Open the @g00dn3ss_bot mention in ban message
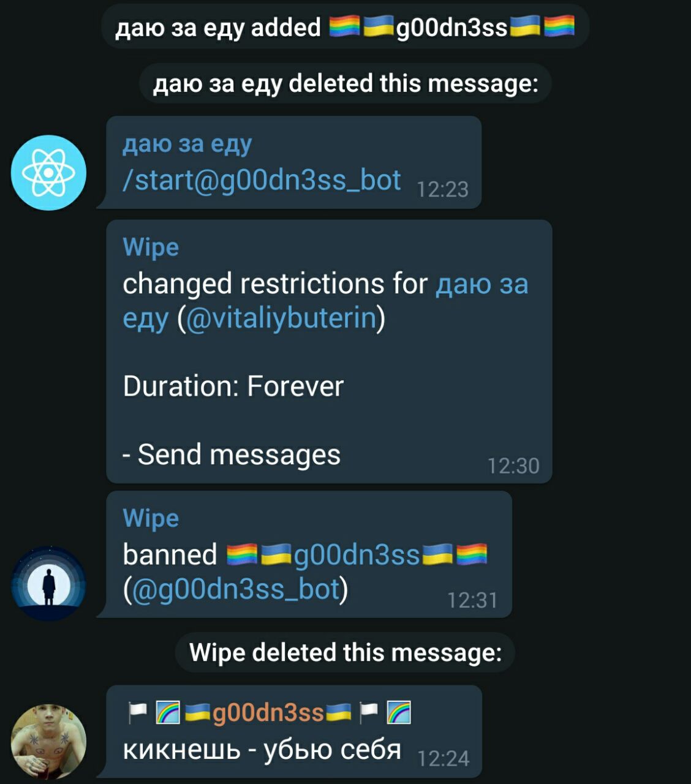 pyautogui.click(x=235, y=589)
